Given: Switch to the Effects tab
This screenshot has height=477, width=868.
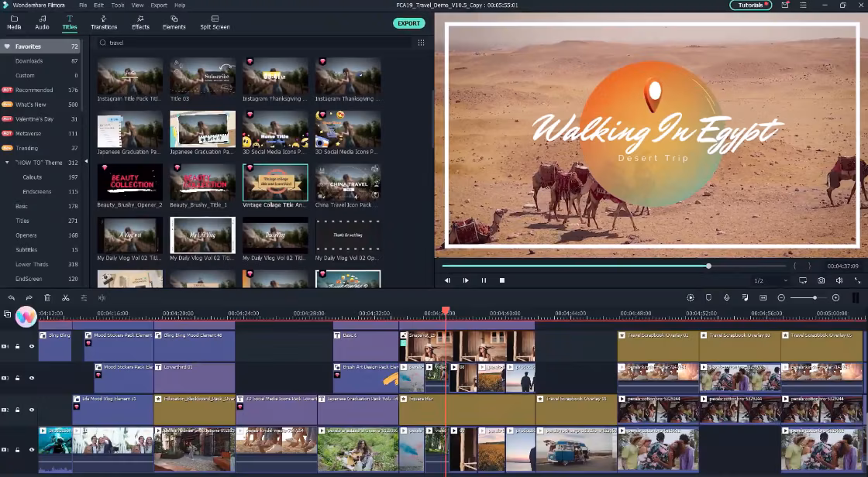Looking at the screenshot, I should 140,22.
